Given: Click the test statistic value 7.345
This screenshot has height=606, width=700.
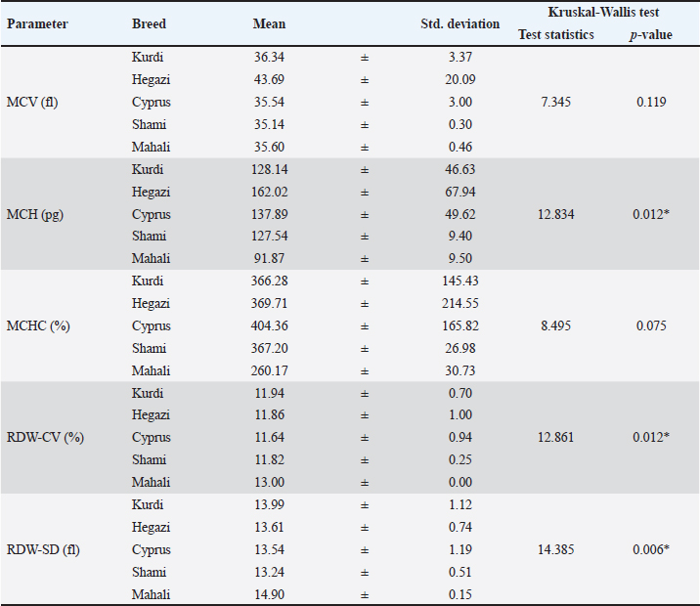Looking at the screenshot, I should click(556, 102).
